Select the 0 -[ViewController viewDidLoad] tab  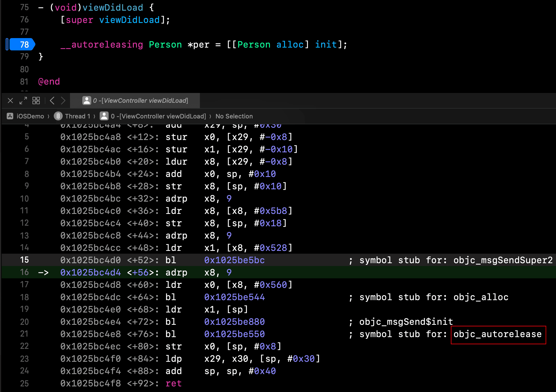click(x=135, y=101)
